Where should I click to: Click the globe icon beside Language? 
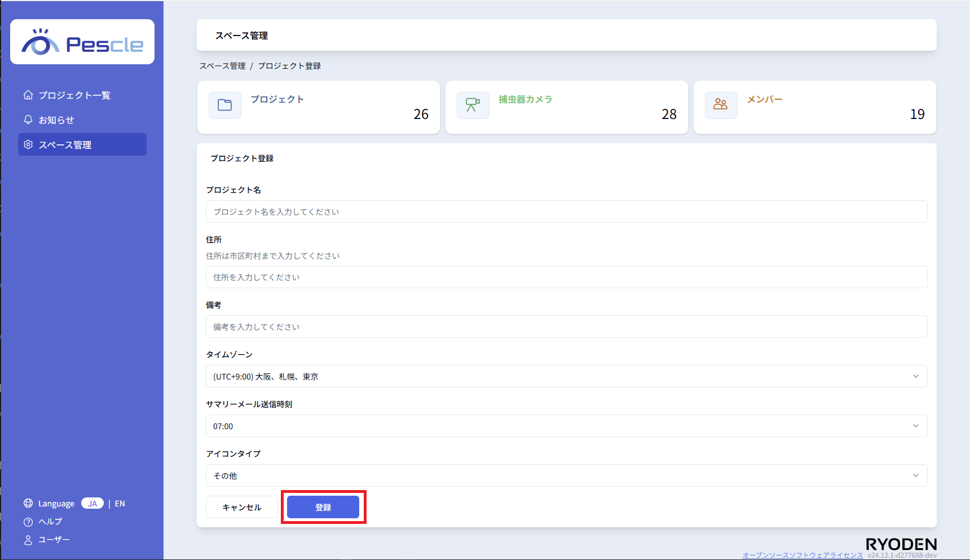click(x=28, y=503)
